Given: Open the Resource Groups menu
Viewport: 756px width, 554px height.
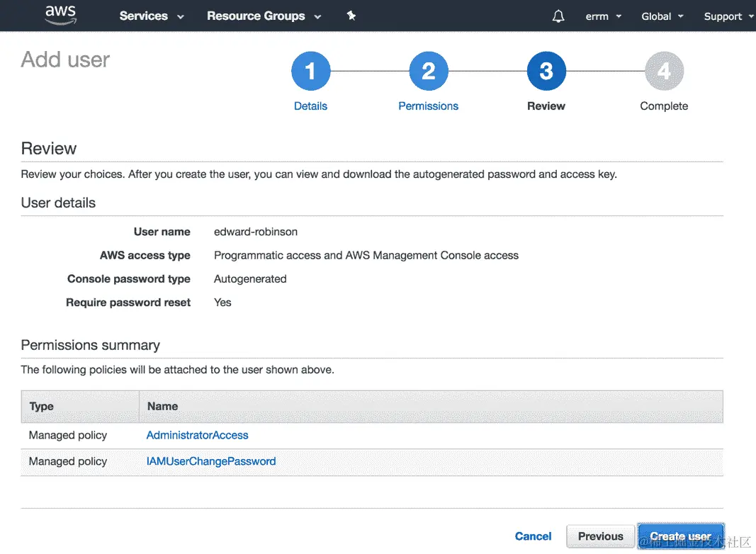Looking at the screenshot, I should click(x=264, y=16).
